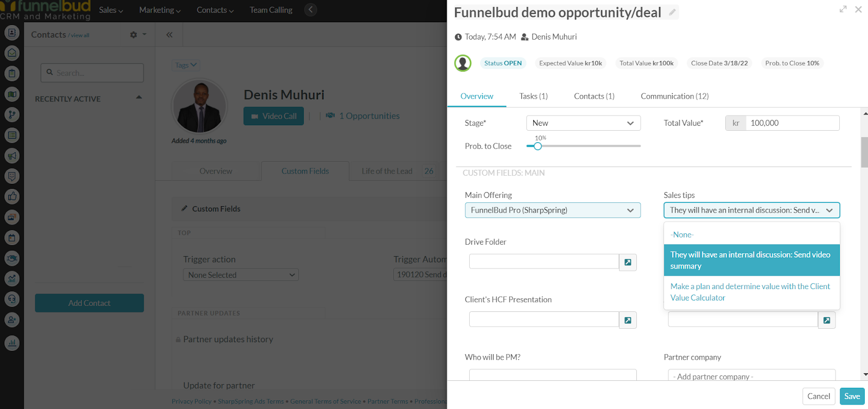
Task: Save the opportunity
Action: tap(852, 397)
